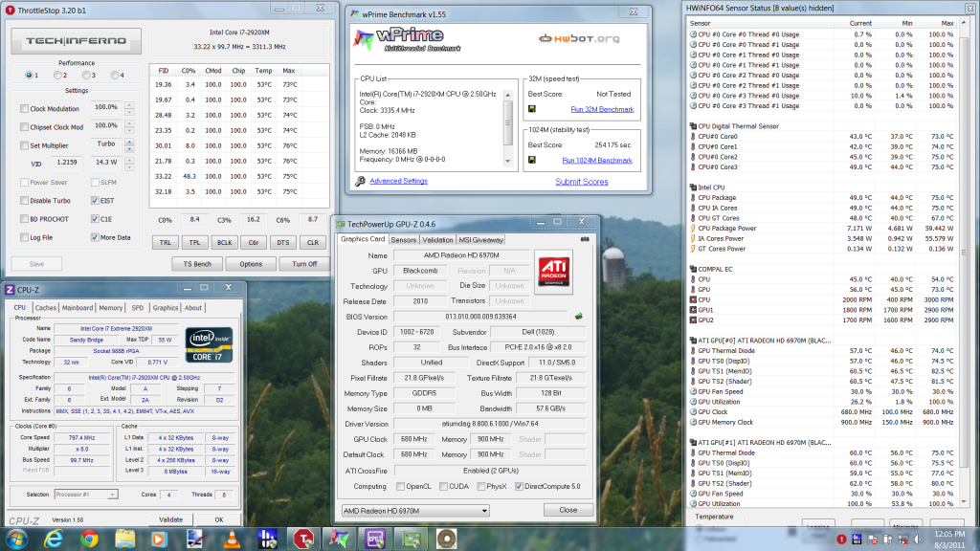Click the volume speaker tray icon

919,540
